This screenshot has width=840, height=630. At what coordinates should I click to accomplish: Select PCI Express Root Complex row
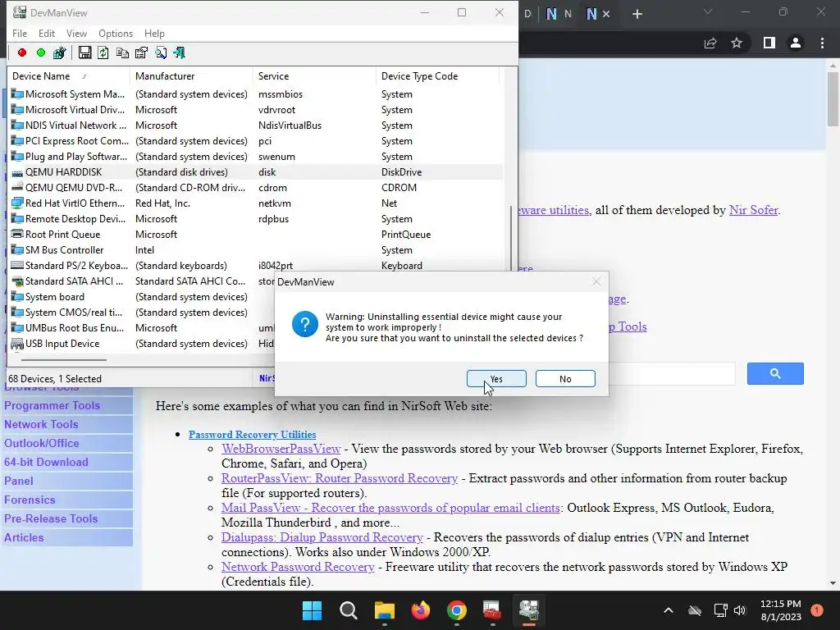[x=256, y=141]
